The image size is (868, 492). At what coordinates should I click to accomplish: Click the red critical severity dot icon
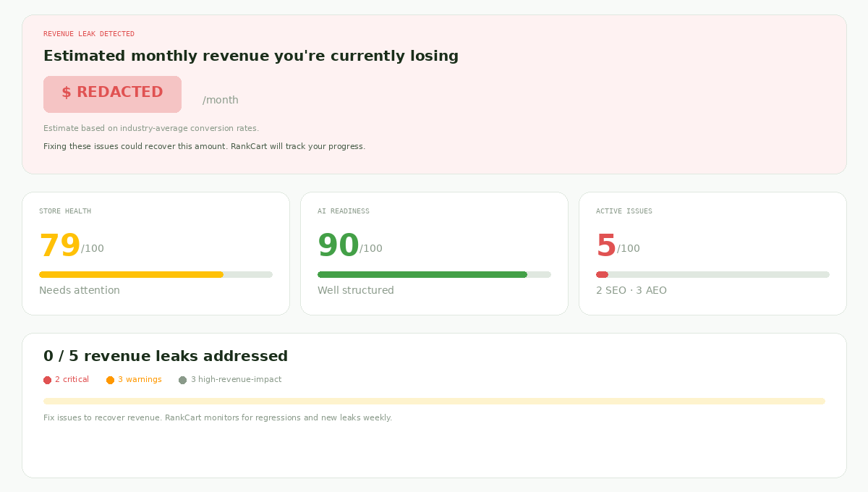tap(47, 379)
